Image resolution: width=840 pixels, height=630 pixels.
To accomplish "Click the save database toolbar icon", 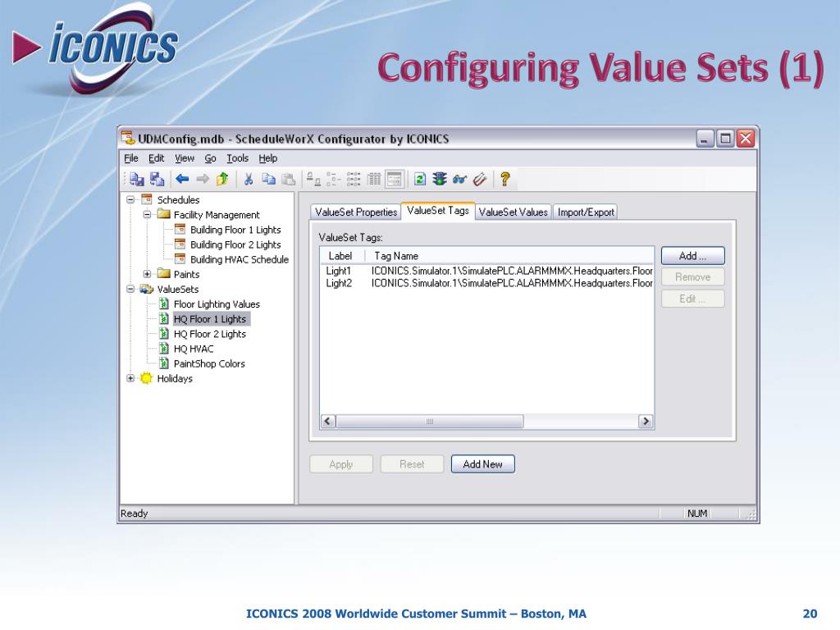I will coord(157,180).
